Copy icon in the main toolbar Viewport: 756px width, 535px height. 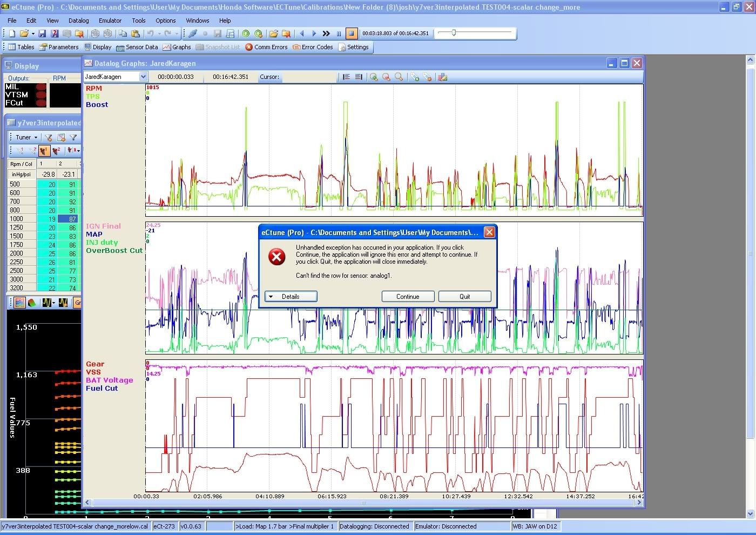coord(123,34)
